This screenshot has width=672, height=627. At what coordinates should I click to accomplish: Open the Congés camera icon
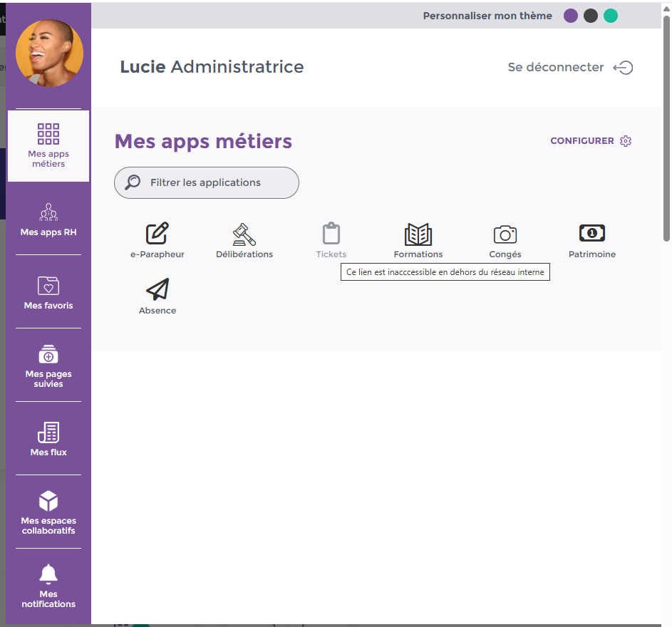point(505,234)
